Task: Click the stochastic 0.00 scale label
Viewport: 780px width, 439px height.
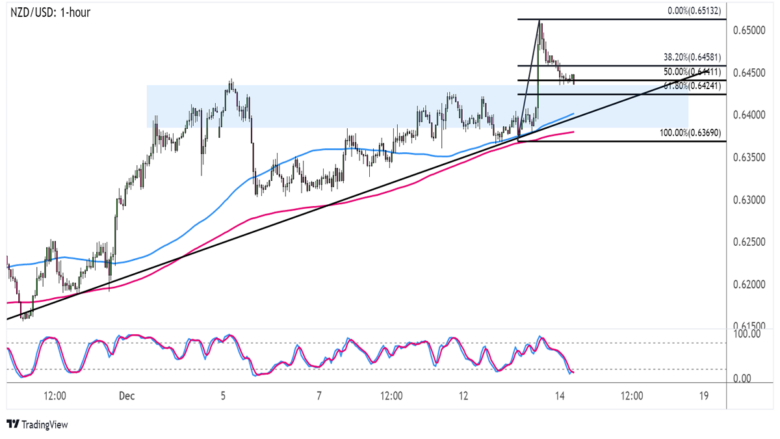Action: (742, 379)
